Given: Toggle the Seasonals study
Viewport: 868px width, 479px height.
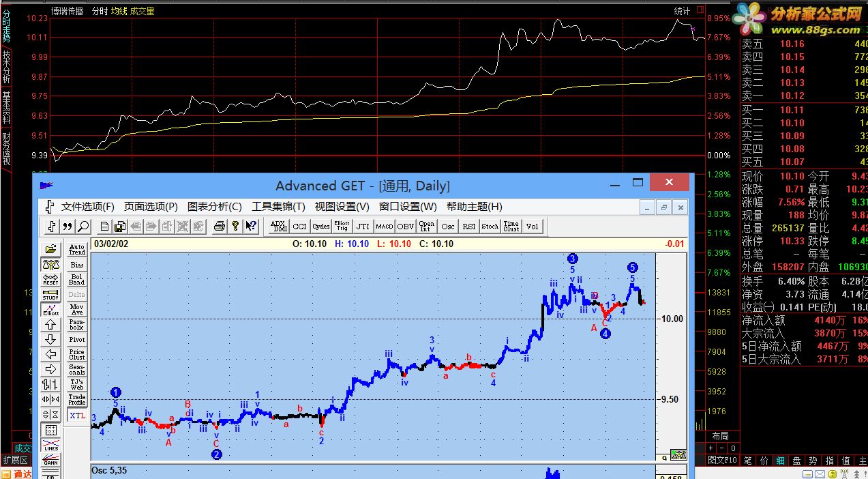Looking at the screenshot, I should pos(77,370).
